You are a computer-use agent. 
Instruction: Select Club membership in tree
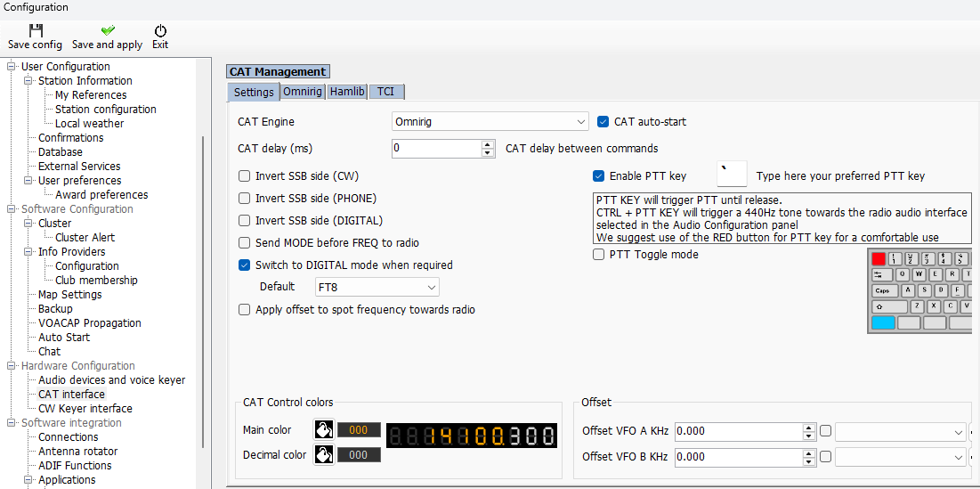[x=96, y=281]
